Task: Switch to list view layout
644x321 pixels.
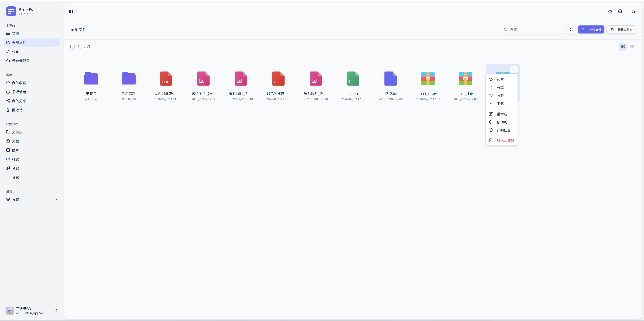Action: (632, 47)
